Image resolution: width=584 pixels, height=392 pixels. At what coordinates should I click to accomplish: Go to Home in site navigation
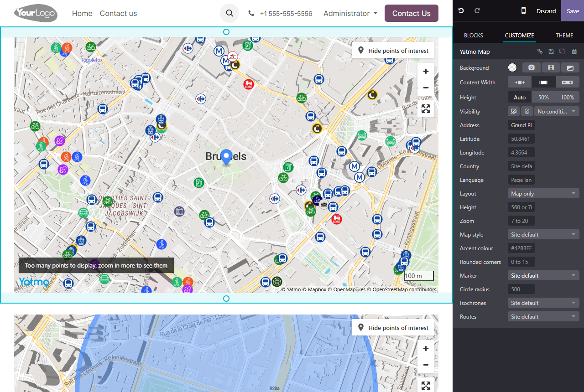point(82,13)
